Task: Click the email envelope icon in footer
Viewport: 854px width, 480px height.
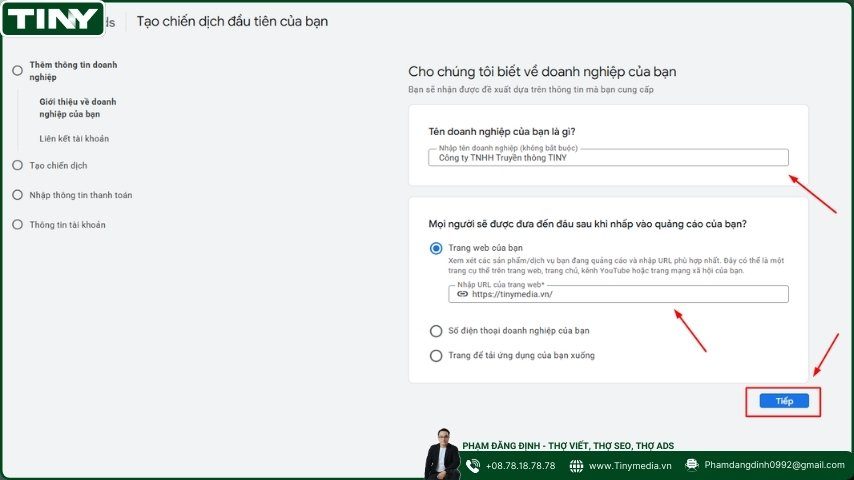Action: click(691, 465)
